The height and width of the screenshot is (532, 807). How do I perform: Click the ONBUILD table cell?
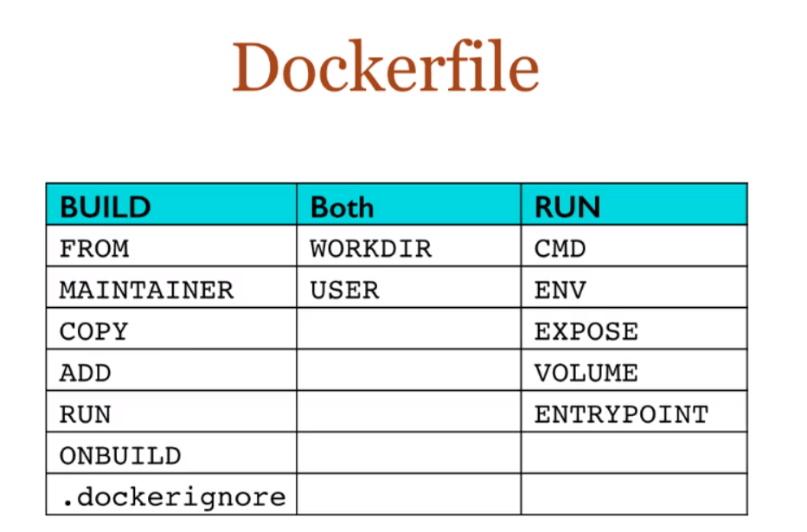click(x=171, y=452)
